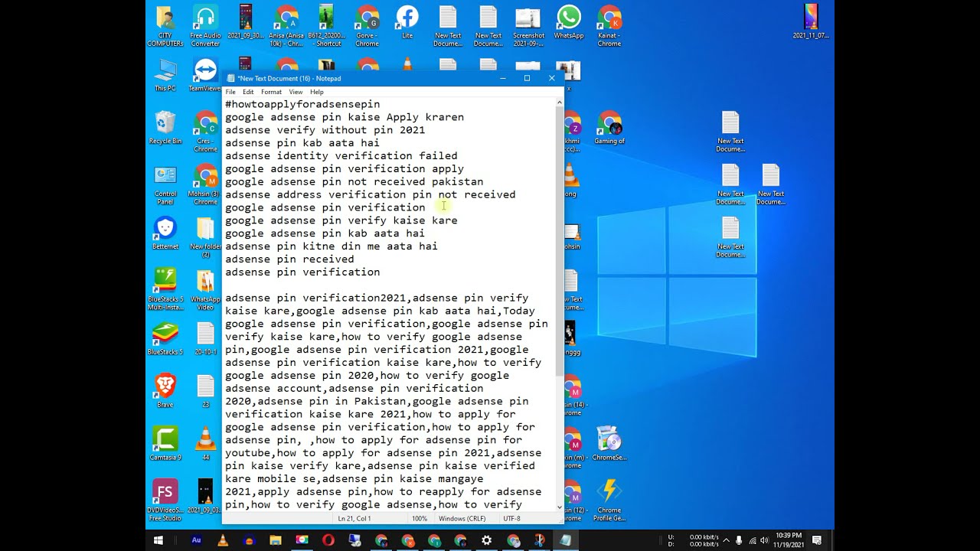Maximize the Notepad window

pyautogui.click(x=527, y=78)
